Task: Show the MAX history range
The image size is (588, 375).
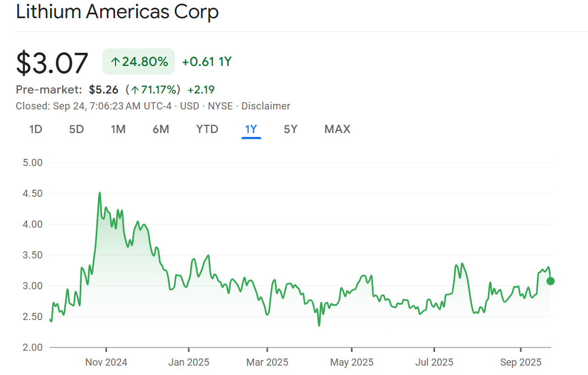Action: click(337, 129)
